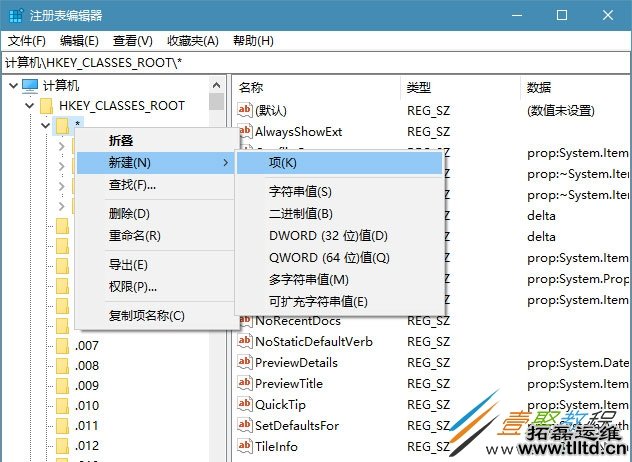Click the folder icon of the * key
This screenshot has height=462, width=632.
point(62,126)
